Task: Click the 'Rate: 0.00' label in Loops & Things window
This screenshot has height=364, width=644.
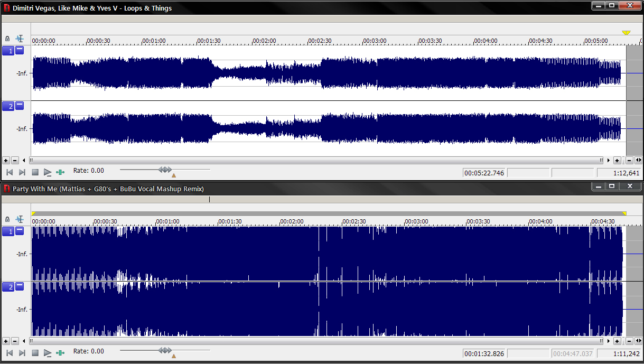Action: (x=89, y=171)
